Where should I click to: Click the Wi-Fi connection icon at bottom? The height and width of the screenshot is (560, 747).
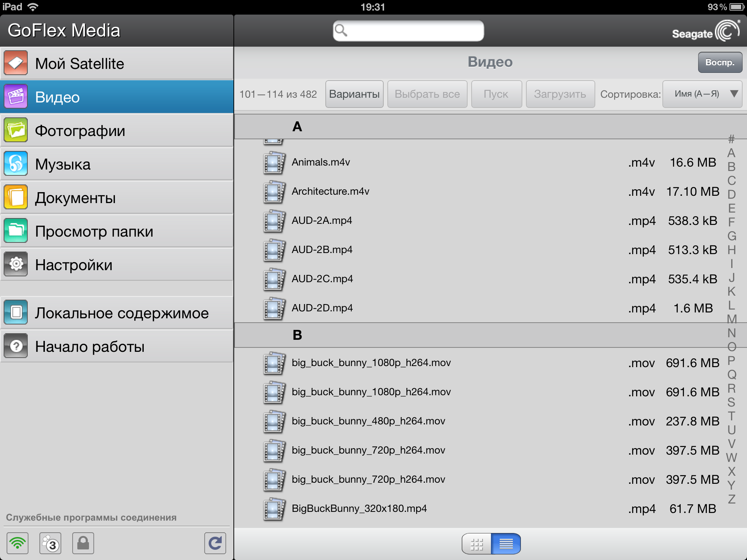click(x=17, y=543)
